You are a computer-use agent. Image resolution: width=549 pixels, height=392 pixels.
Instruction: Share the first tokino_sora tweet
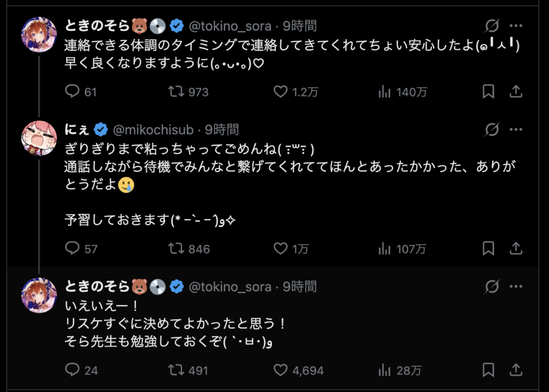[516, 92]
